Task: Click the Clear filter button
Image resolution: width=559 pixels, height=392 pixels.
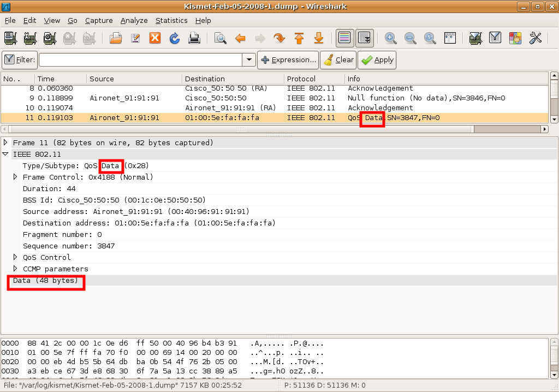Action: 338,60
